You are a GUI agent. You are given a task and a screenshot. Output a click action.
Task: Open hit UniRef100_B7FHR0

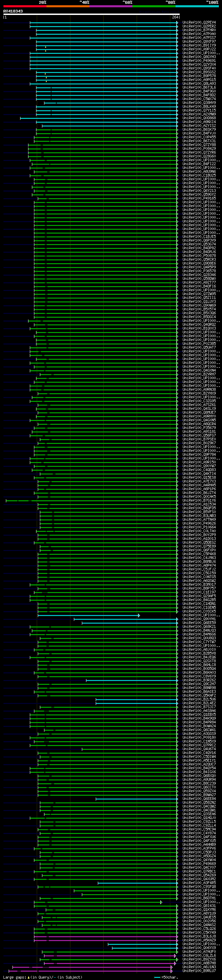click(x=199, y=30)
